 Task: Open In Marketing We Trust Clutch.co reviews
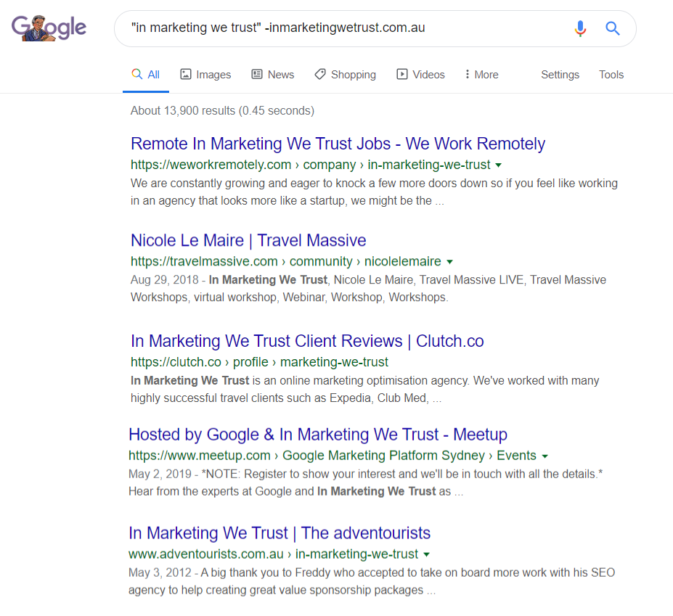click(307, 341)
